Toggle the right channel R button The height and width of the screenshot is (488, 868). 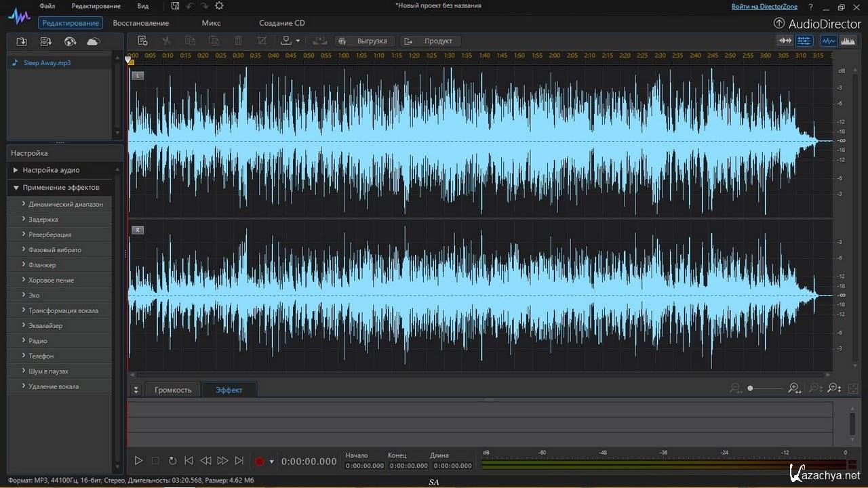pyautogui.click(x=138, y=230)
